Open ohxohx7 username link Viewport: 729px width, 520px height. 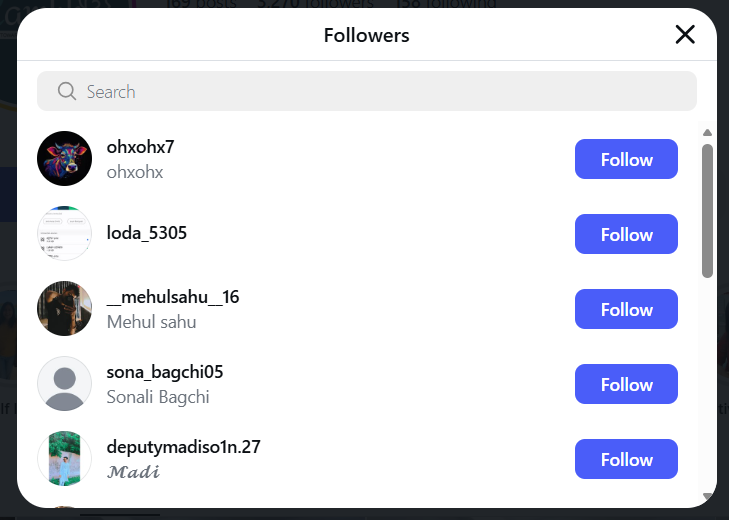pos(140,147)
